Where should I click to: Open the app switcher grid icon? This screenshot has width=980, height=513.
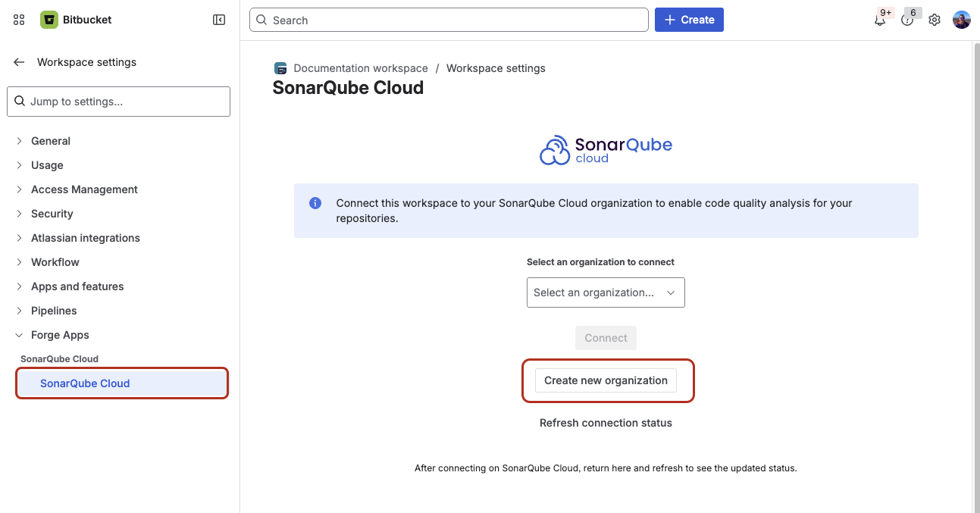coord(20,20)
